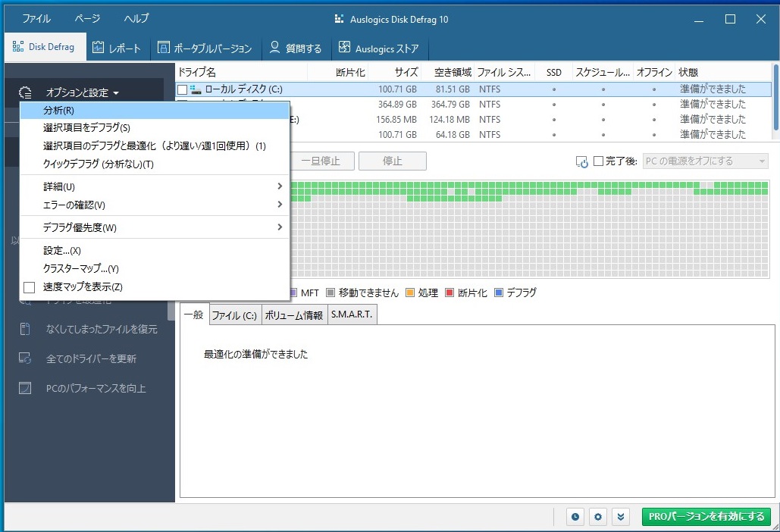The width and height of the screenshot is (780, 532).
Task: Click the ローカル ディスク (C:) drive icon
Action: tap(196, 89)
